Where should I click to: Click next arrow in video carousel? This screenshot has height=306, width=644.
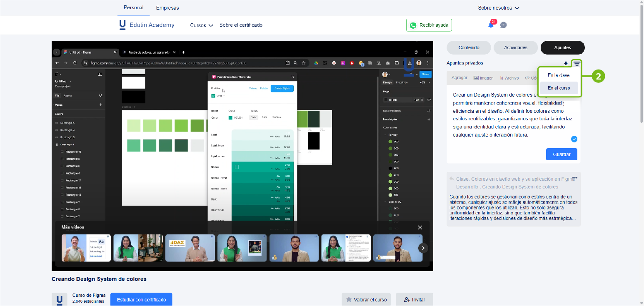(423, 248)
